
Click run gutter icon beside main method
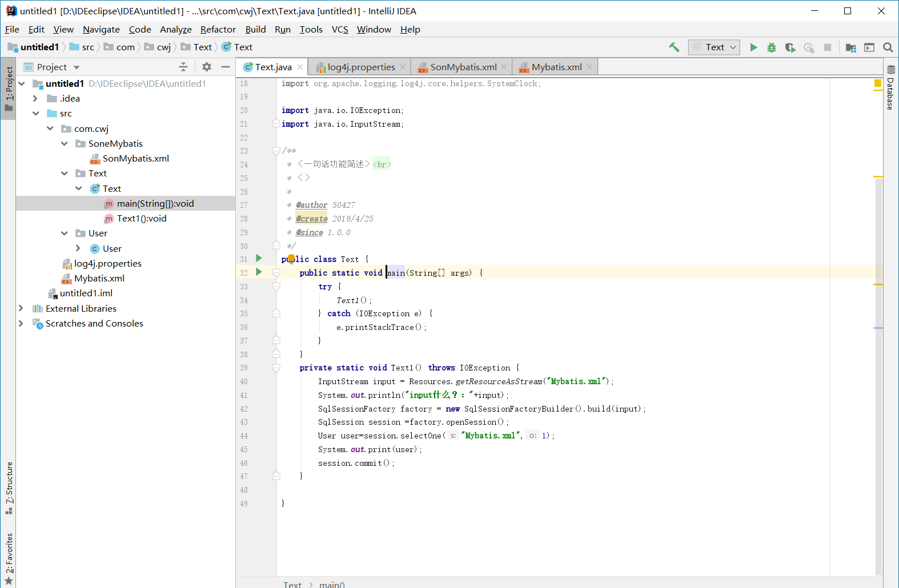(259, 272)
